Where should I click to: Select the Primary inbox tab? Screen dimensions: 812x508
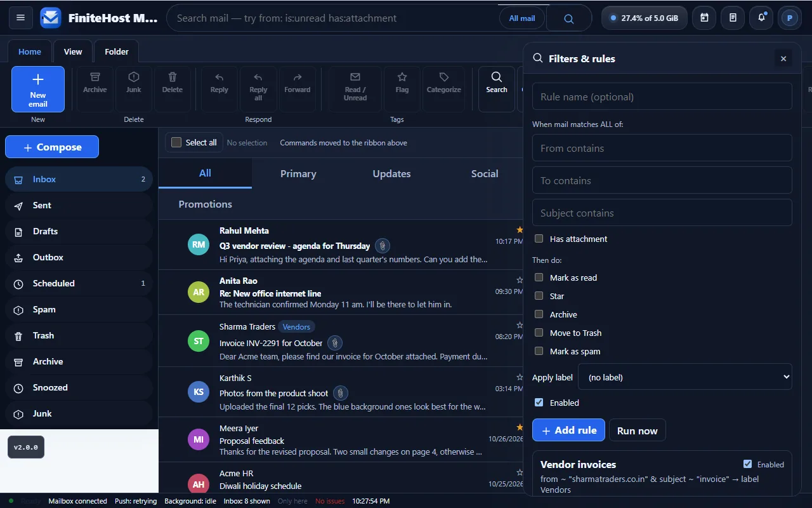click(x=298, y=173)
